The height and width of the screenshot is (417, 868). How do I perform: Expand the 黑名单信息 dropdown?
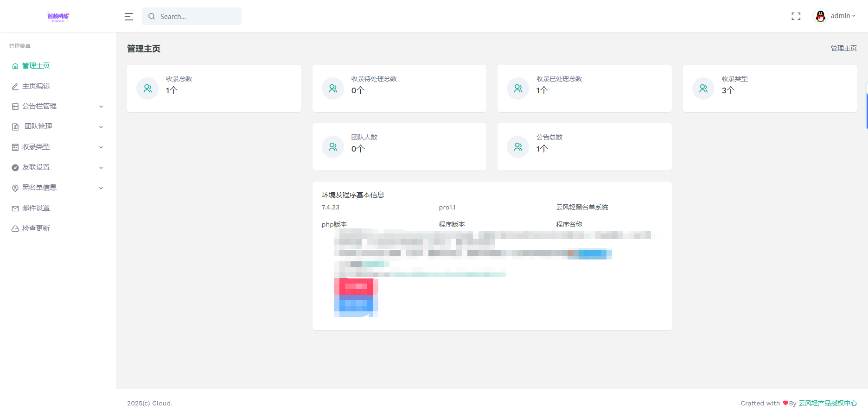tap(101, 188)
